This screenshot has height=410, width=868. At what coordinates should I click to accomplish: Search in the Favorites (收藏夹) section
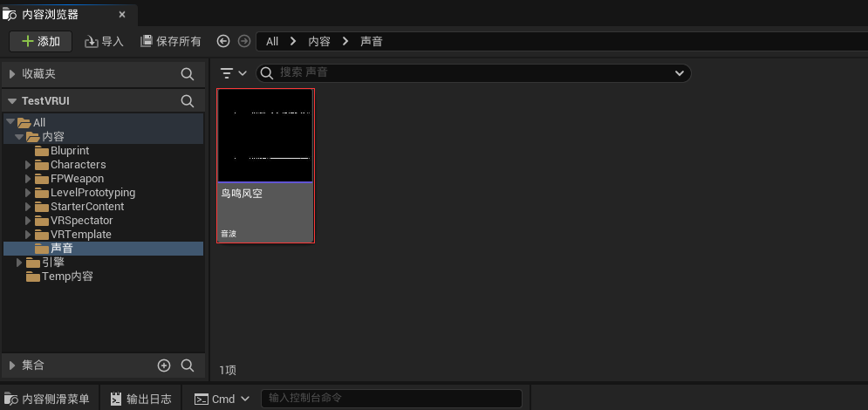point(188,74)
